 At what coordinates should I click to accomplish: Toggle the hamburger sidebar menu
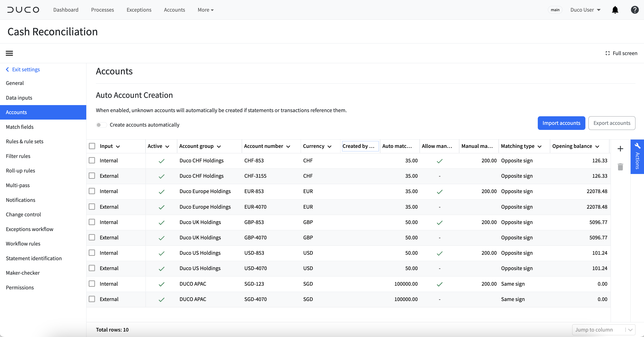pos(9,53)
